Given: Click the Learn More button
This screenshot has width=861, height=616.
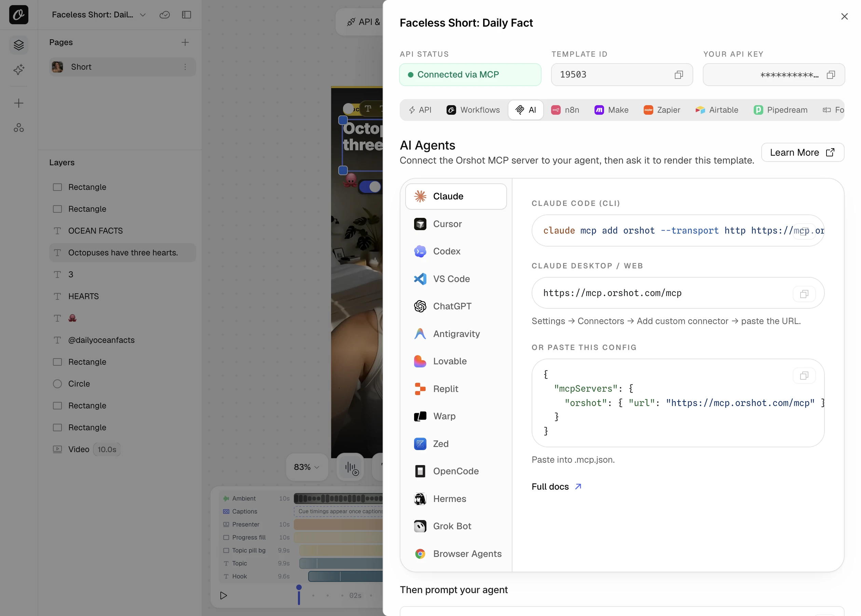Looking at the screenshot, I should pyautogui.click(x=802, y=153).
